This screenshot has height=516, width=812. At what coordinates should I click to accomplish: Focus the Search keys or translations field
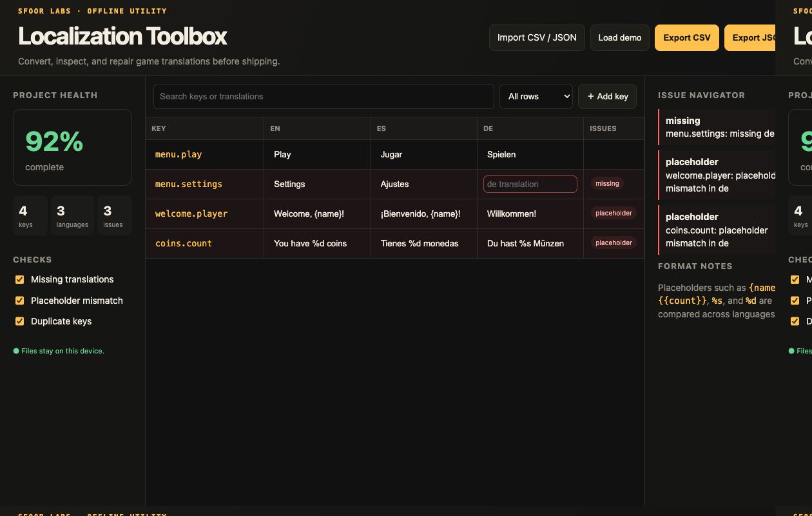point(324,96)
